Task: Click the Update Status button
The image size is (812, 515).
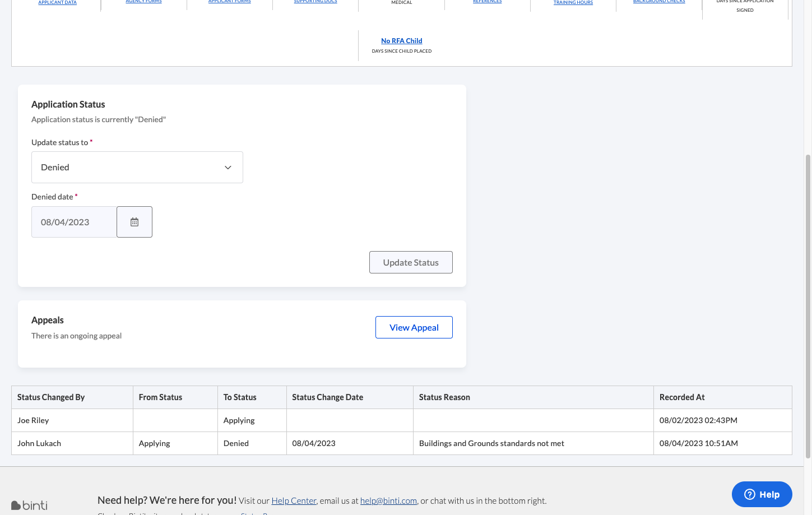Action: click(411, 262)
